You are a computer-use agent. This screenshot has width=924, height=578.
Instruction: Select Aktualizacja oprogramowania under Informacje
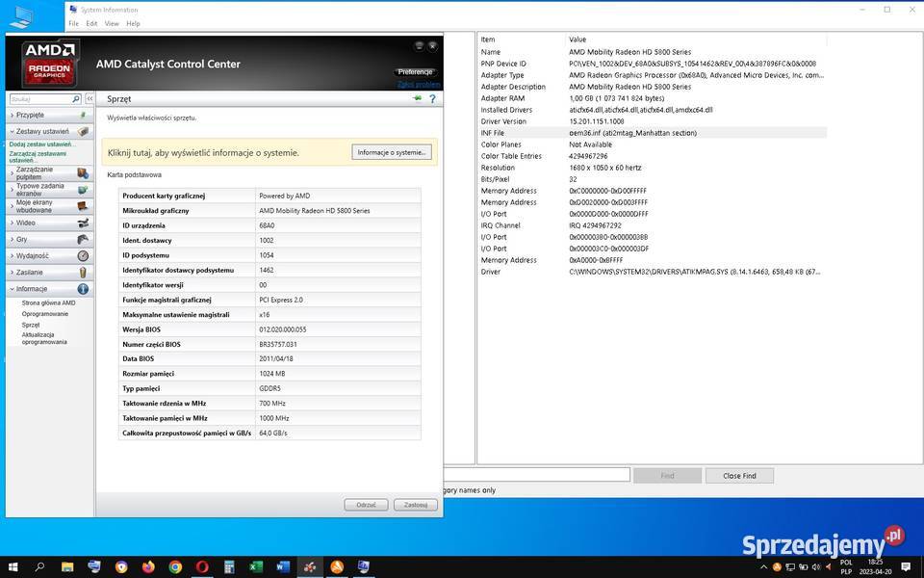click(44, 338)
